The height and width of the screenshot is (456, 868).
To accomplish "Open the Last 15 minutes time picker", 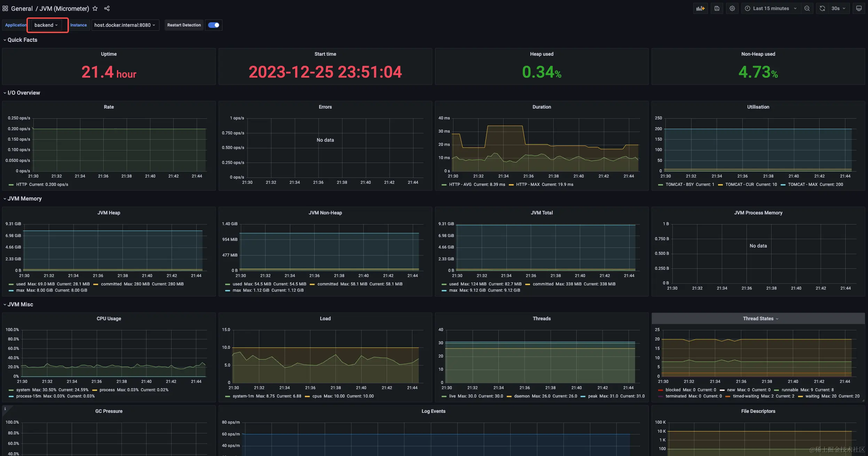I will 771,8.
